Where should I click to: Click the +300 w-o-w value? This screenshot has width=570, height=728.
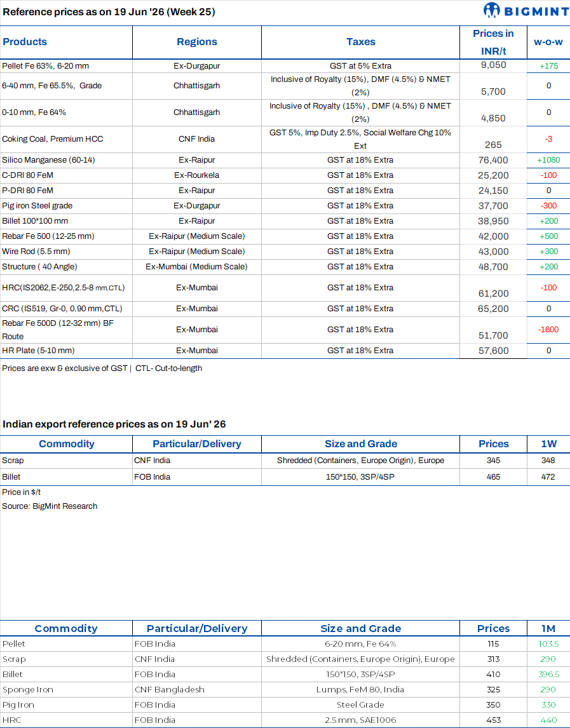tap(548, 252)
